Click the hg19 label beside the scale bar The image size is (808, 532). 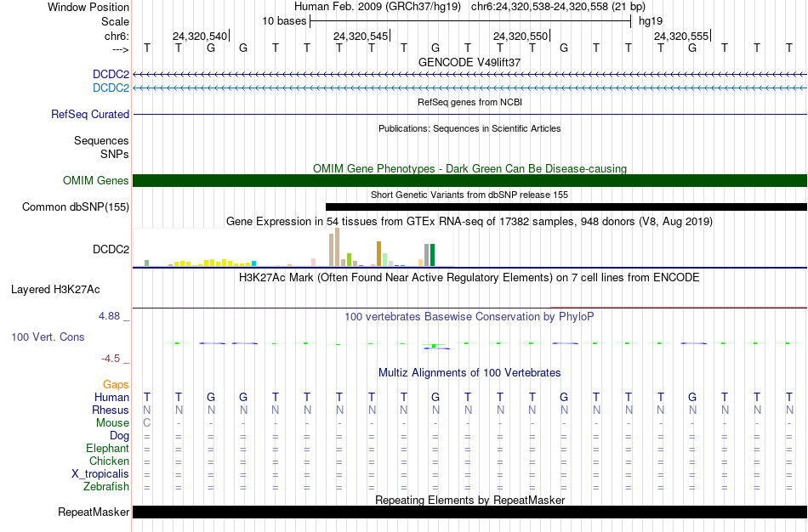(x=651, y=21)
